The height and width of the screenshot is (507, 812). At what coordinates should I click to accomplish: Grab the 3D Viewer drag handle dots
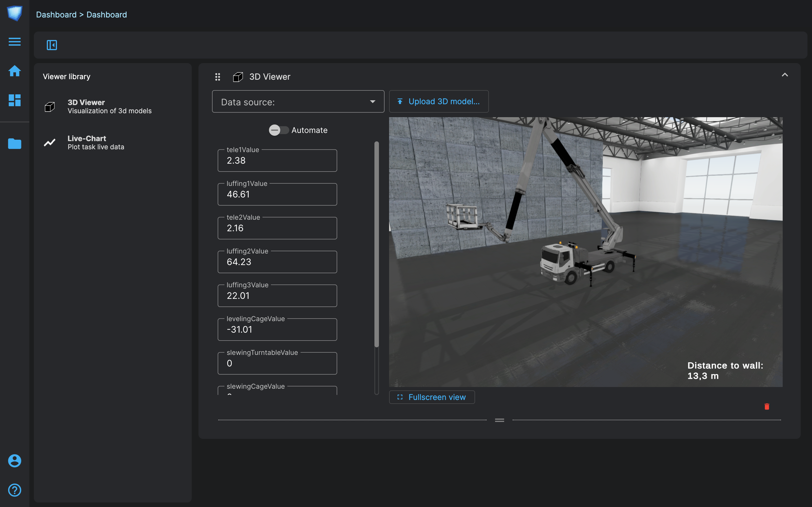click(217, 77)
